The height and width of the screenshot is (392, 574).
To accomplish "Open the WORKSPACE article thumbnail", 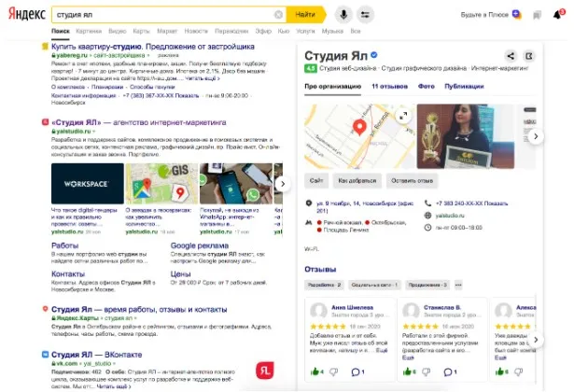I will click(88, 183).
